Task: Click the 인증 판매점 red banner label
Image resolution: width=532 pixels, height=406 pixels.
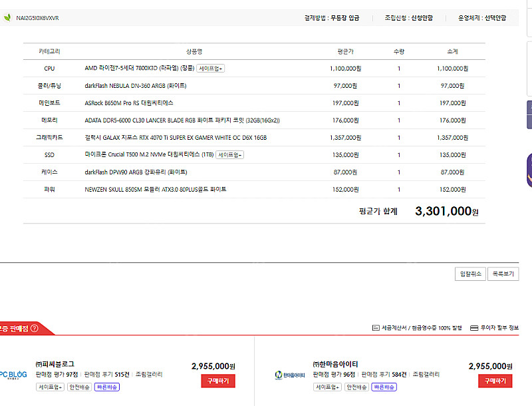Action: pyautogui.click(x=14, y=328)
